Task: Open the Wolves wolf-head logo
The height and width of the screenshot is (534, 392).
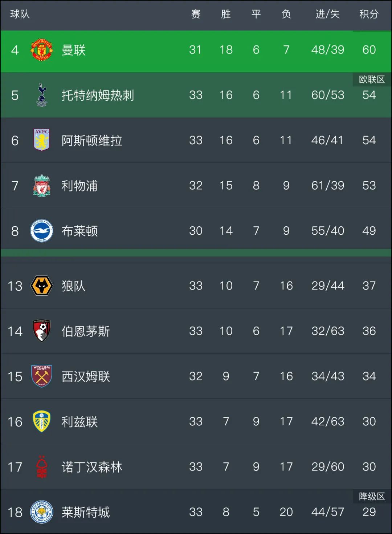Action: pyautogui.click(x=42, y=286)
